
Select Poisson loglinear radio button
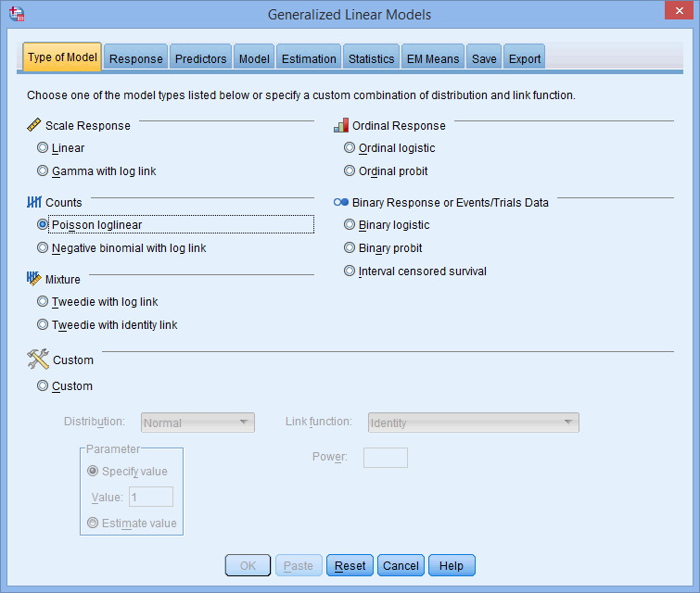pos(43,224)
